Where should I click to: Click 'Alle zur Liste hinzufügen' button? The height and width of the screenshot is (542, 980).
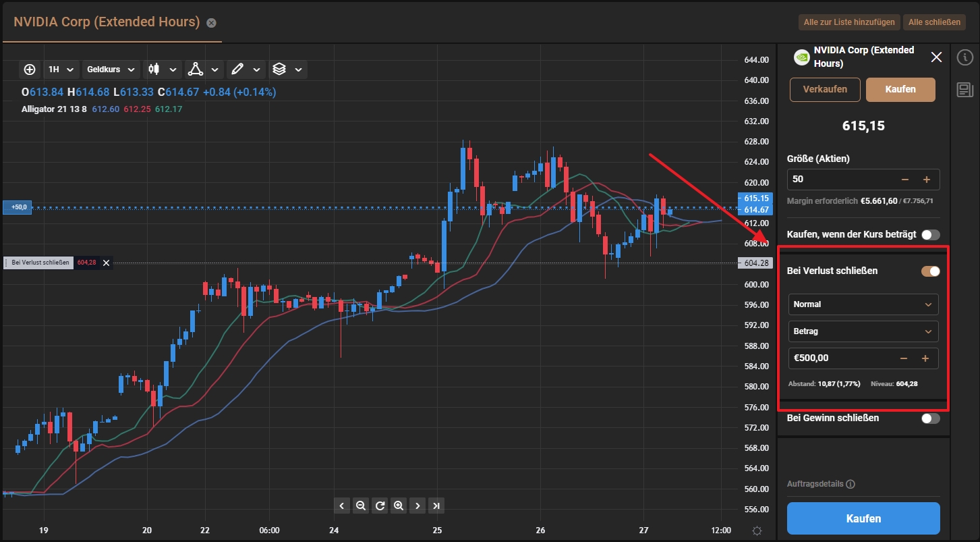tap(849, 22)
